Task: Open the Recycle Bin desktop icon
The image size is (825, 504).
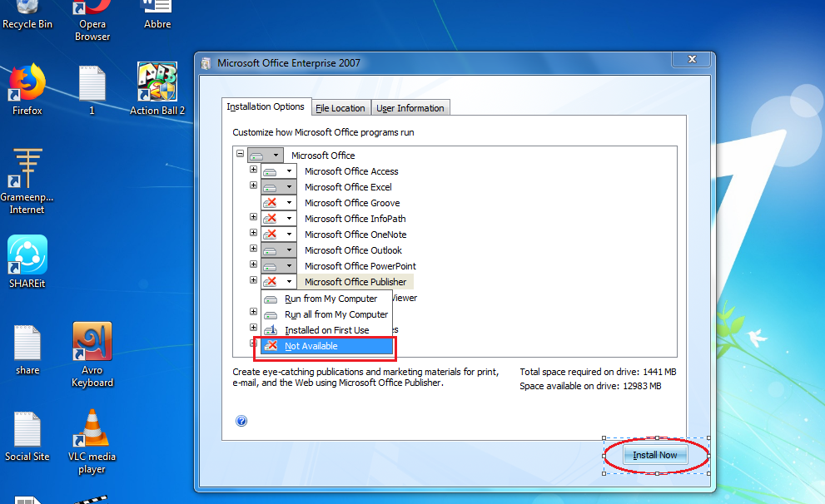Action: [x=27, y=15]
